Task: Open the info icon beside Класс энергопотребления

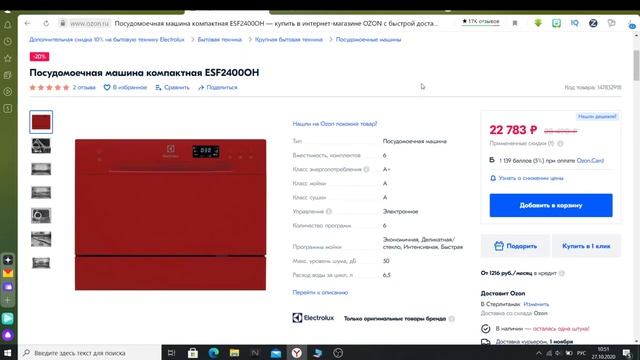Action: (x=366, y=169)
